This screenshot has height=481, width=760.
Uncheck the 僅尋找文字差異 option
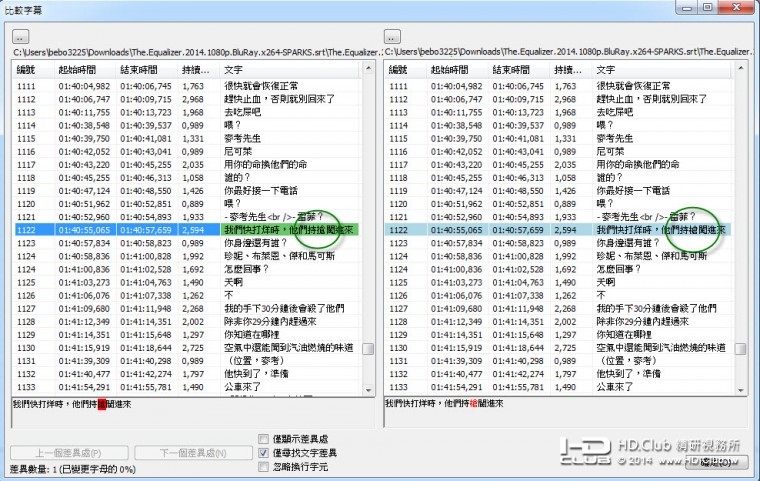[x=263, y=453]
